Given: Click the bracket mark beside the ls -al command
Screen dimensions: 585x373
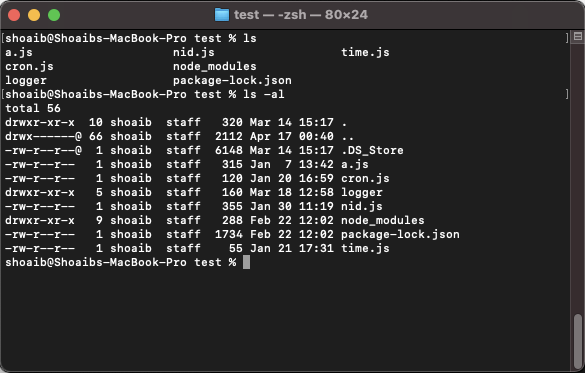Looking at the screenshot, I should click(x=567, y=94).
